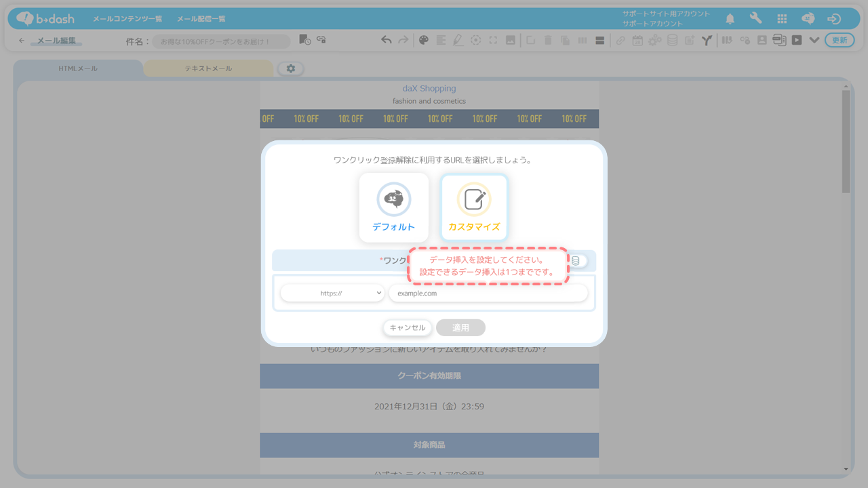Click the logout arrow icon
868x488 pixels.
coord(834,19)
